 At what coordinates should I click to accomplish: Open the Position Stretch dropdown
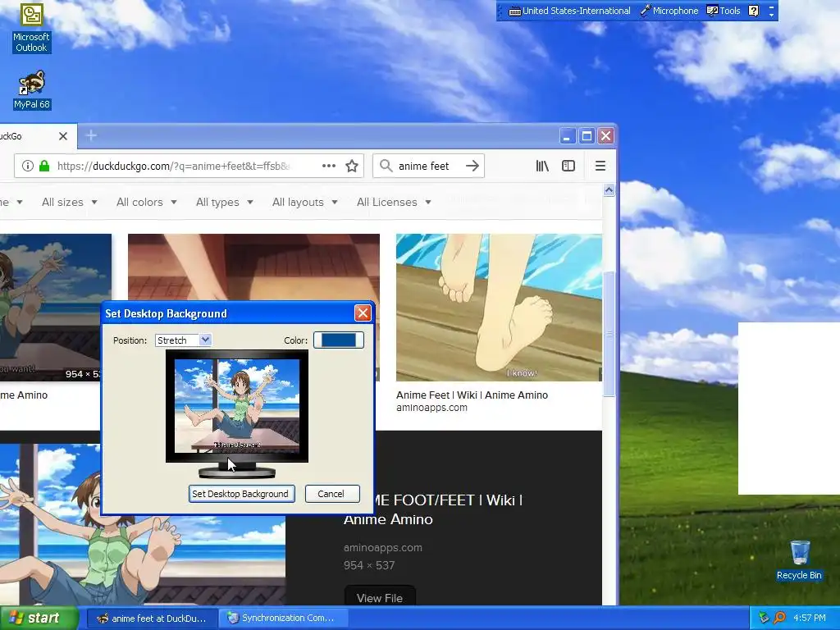coord(183,340)
